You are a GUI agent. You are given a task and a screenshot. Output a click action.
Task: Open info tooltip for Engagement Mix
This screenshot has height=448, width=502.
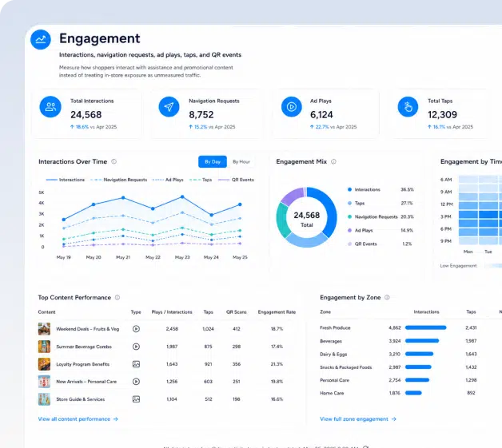333,161
